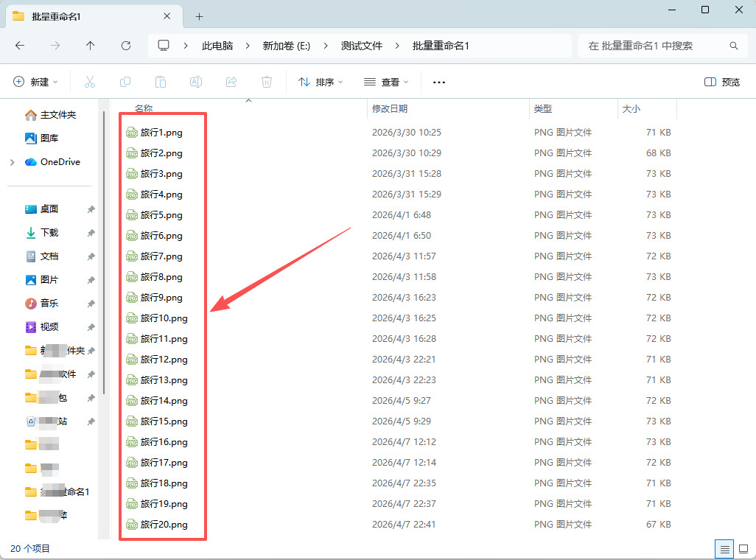756x560 pixels.
Task: Switch to details view icon in status bar
Action: (x=724, y=549)
